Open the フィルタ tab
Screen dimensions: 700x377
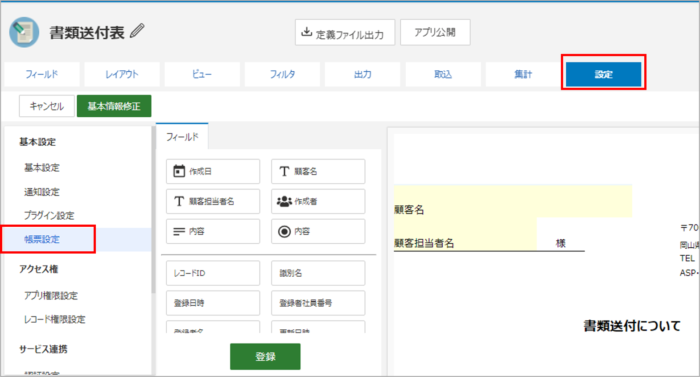(x=282, y=74)
